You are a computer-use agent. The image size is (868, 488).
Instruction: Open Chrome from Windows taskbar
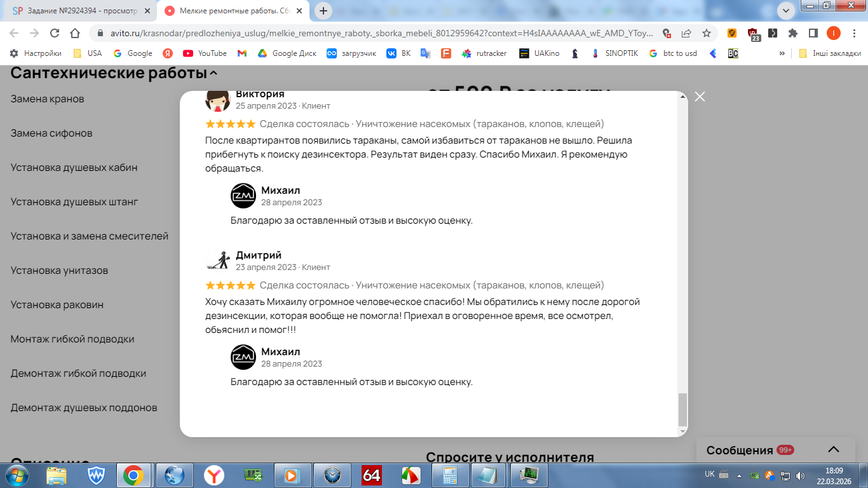(x=133, y=475)
